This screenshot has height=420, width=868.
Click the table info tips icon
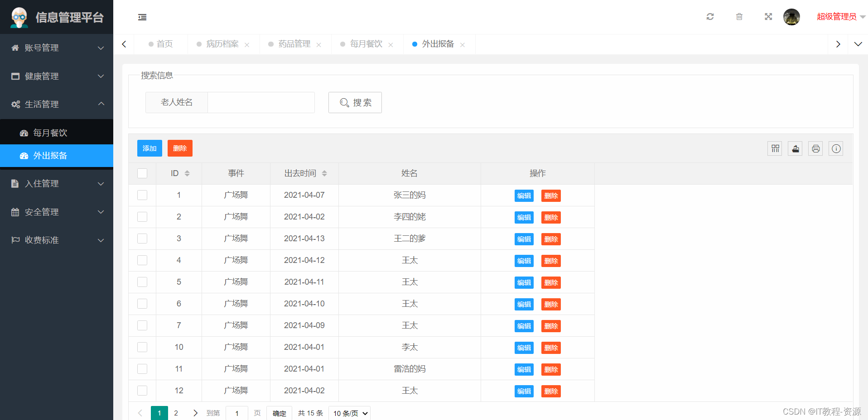coord(836,148)
